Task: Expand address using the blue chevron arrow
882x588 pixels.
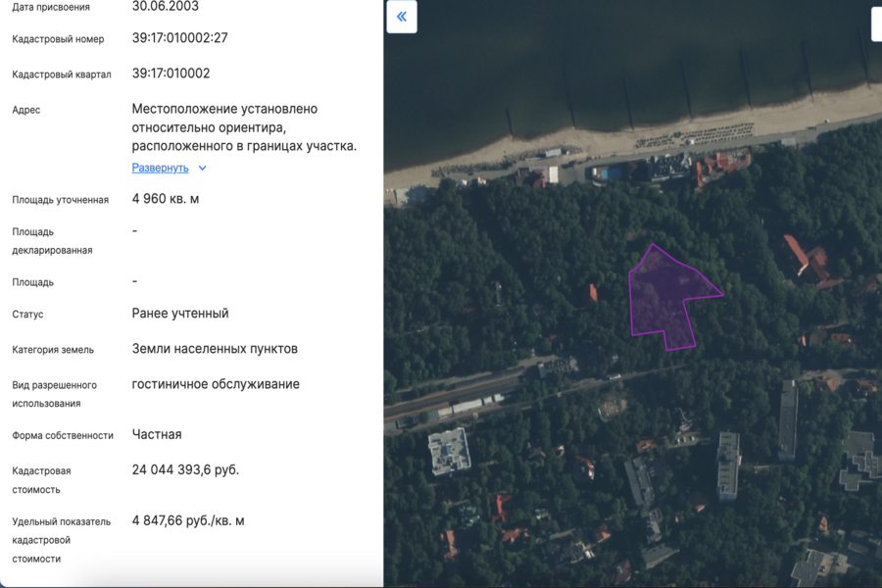Action: 203,168
